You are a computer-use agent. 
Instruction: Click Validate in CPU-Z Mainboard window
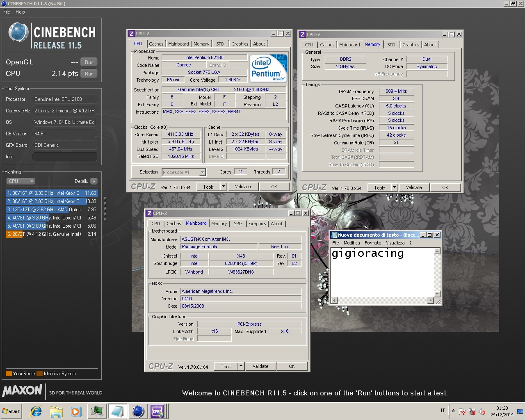(x=260, y=366)
